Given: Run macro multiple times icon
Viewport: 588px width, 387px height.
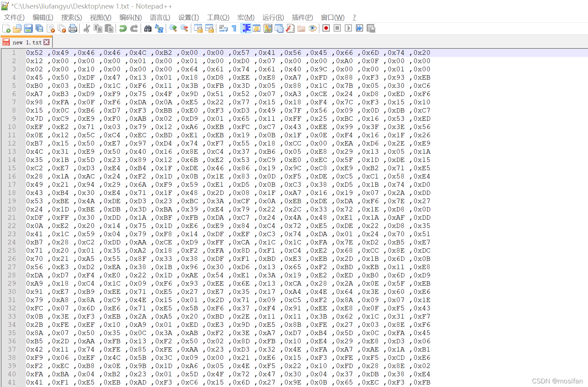Looking at the screenshot, I should click(x=359, y=28).
